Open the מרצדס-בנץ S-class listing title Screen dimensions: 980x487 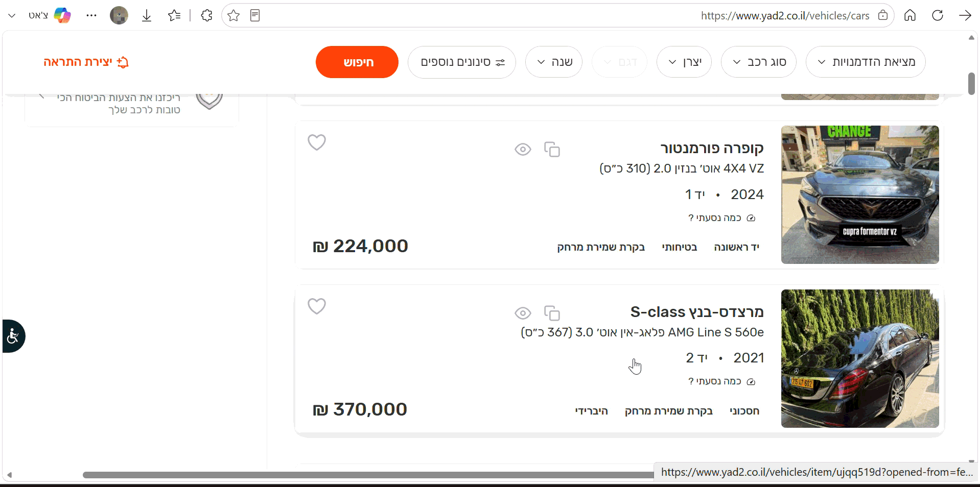(x=697, y=312)
